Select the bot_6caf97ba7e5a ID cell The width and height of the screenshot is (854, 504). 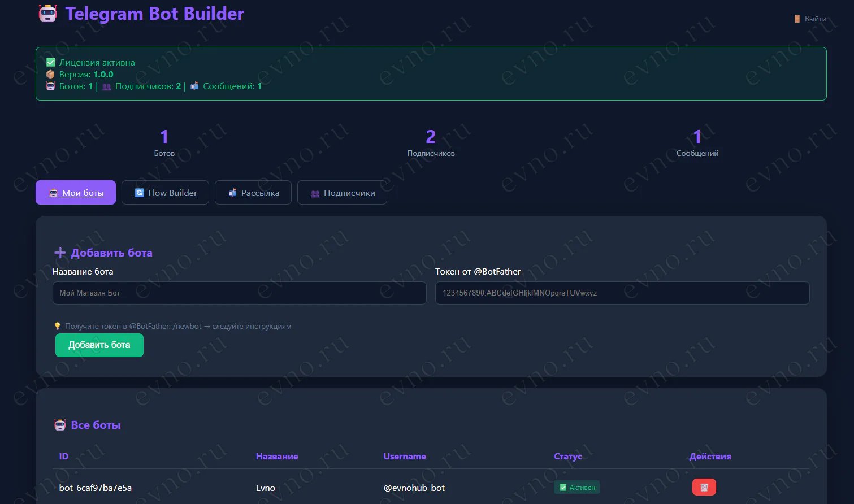[x=96, y=488]
